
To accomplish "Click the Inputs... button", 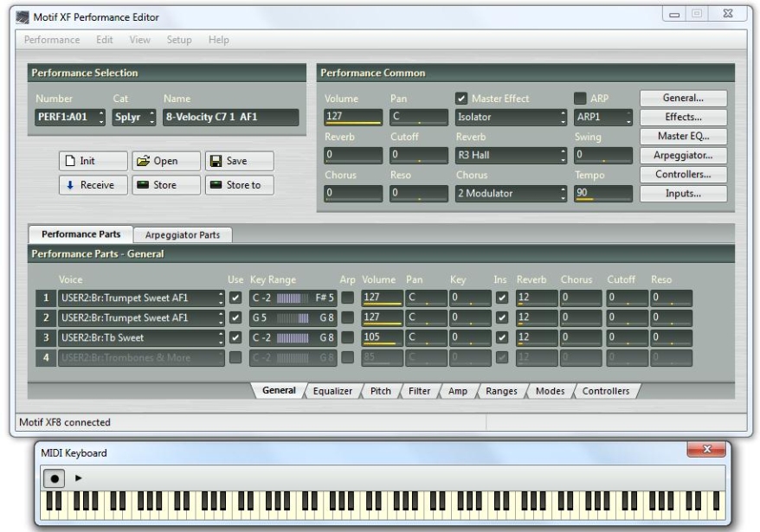I will 683,193.
